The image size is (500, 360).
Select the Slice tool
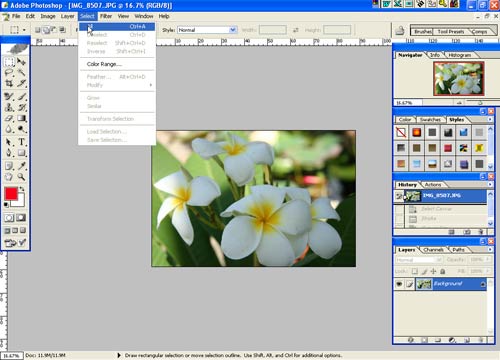[22, 83]
